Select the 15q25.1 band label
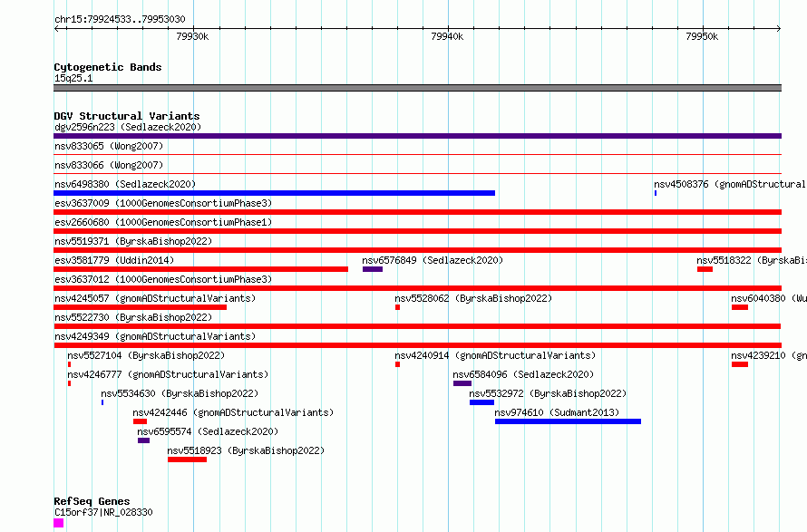 point(73,78)
